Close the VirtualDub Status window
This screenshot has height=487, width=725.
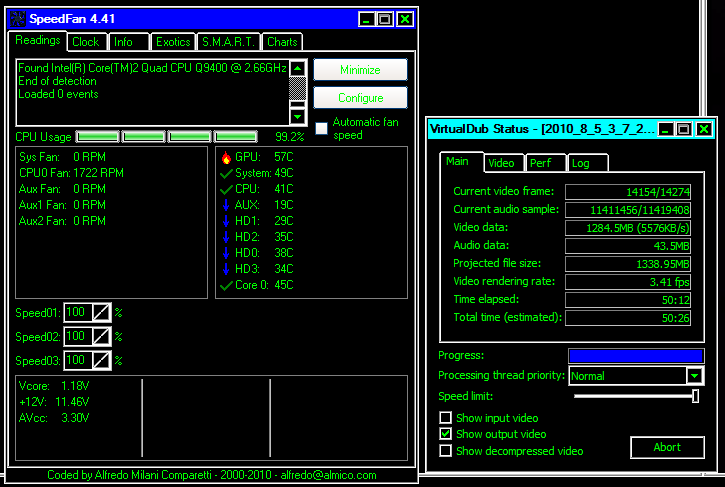coord(704,129)
